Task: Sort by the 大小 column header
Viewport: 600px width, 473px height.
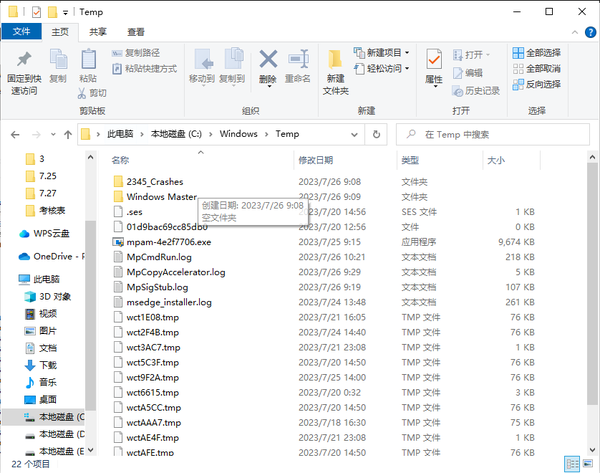Action: tap(496, 160)
